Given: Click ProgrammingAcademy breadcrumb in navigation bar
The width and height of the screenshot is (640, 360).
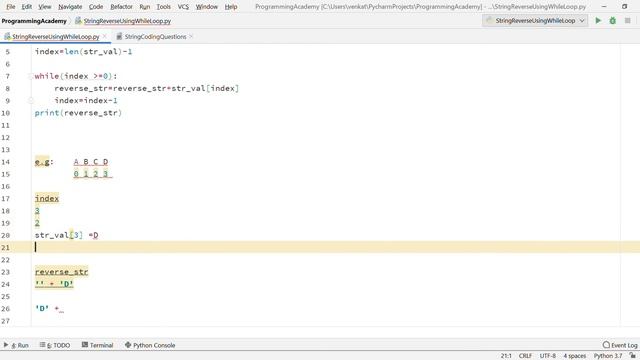Looking at the screenshot, I should pyautogui.click(x=34, y=21).
